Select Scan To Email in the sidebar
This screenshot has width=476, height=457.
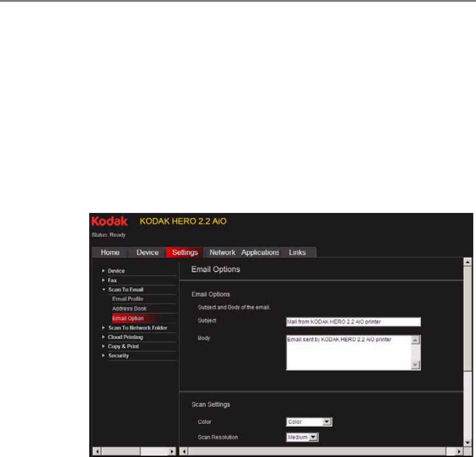coord(126,290)
